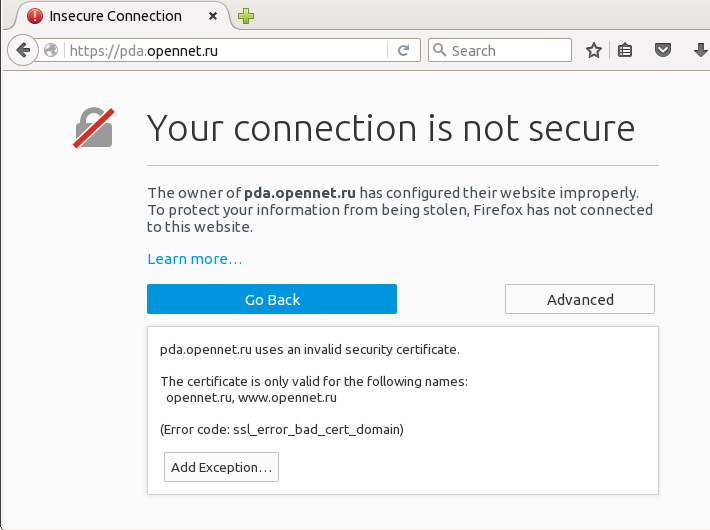Open a new tab with plus icon
This screenshot has width=710, height=530.
tap(246, 16)
